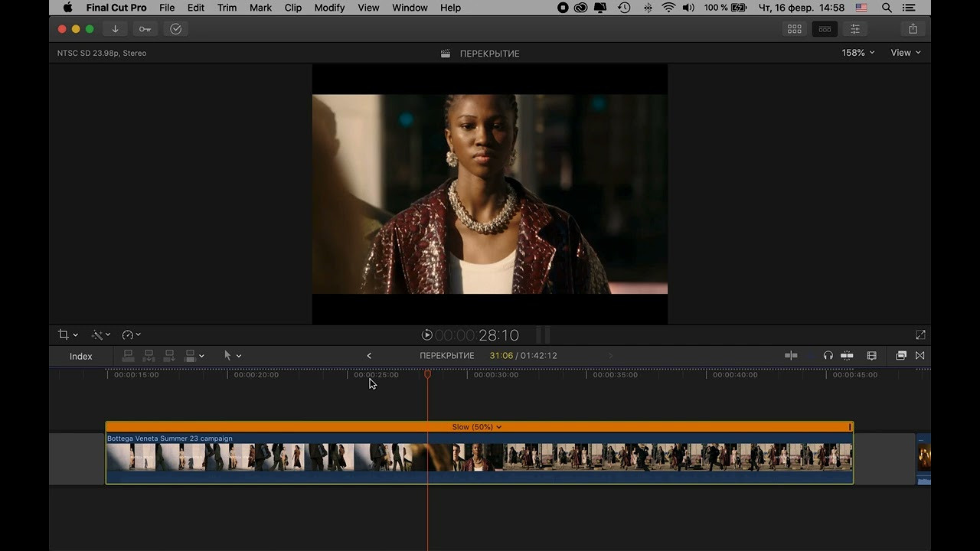Viewport: 980px width, 551px height.
Task: Toggle timeline snapping
Action: 847,356
